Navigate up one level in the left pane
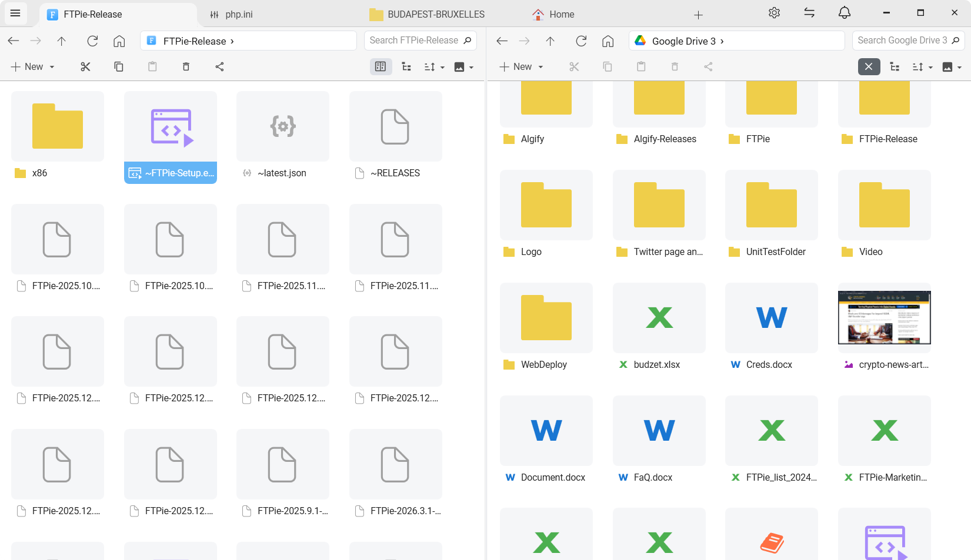971x560 pixels. click(x=61, y=41)
